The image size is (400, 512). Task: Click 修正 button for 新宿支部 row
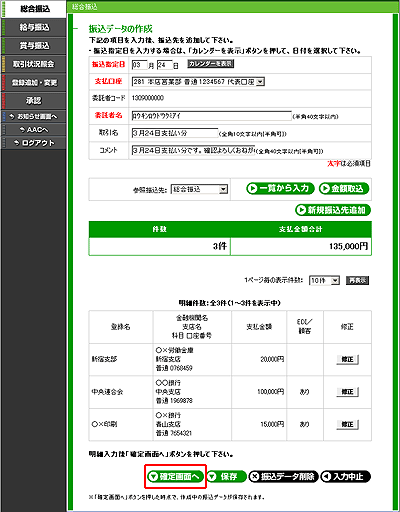point(347,360)
